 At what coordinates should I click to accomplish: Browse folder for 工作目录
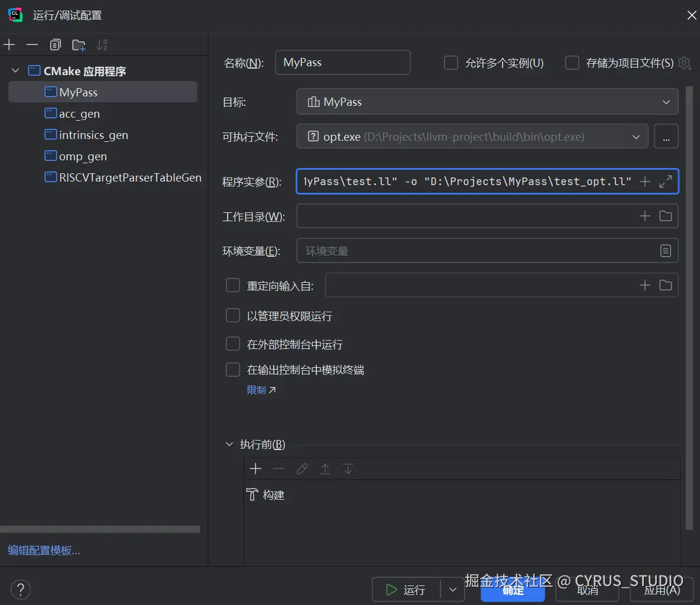(666, 216)
